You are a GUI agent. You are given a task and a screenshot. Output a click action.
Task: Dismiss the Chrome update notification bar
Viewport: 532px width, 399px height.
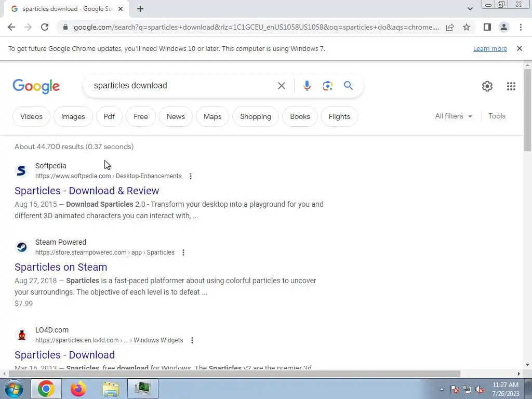point(520,48)
